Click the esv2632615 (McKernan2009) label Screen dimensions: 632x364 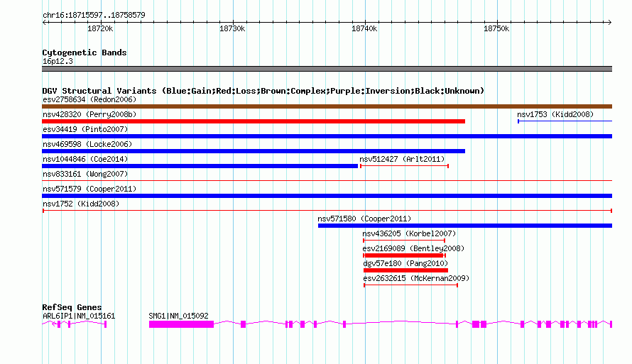point(416,278)
